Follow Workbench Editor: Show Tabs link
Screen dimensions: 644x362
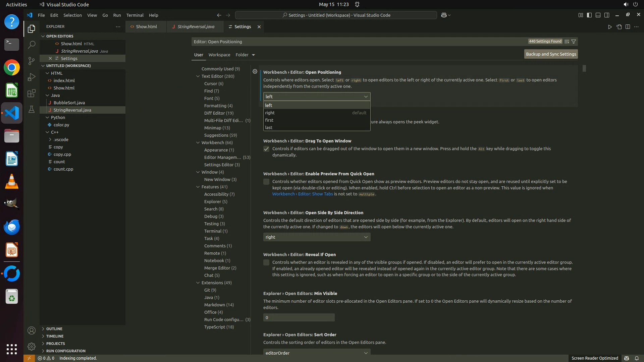pyautogui.click(x=302, y=194)
